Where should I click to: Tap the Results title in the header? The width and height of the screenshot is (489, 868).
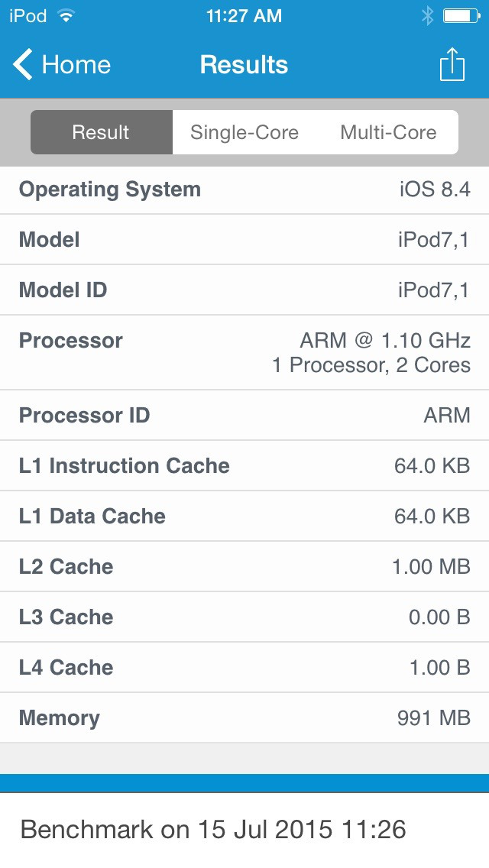[244, 65]
